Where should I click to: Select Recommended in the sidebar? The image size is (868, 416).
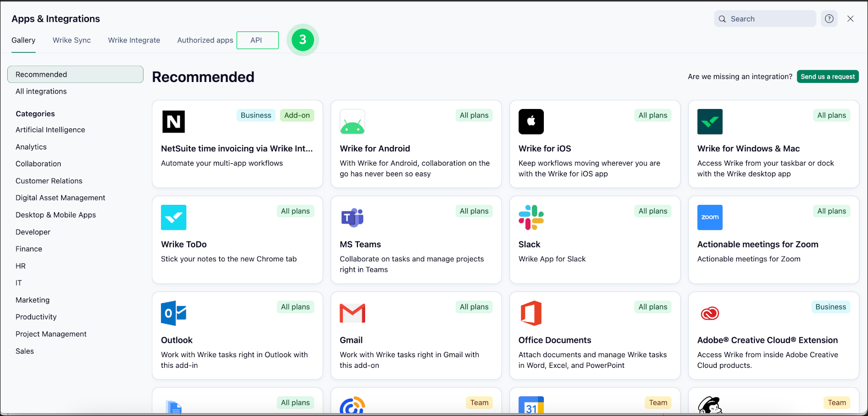pyautogui.click(x=75, y=74)
